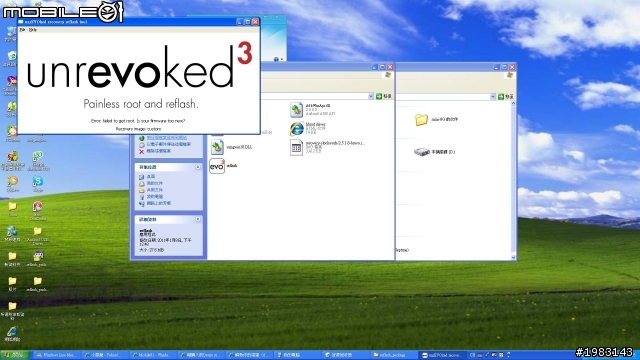This screenshot has width=640, height=360.
Task: Select the recovery-clockwork image file
Action: click(296, 147)
